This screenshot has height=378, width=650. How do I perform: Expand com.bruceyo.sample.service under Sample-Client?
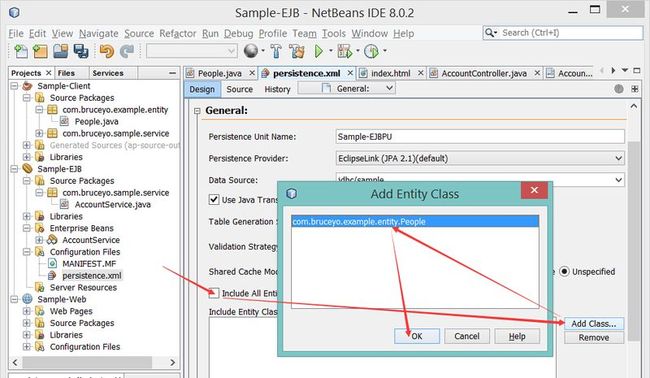point(39,133)
